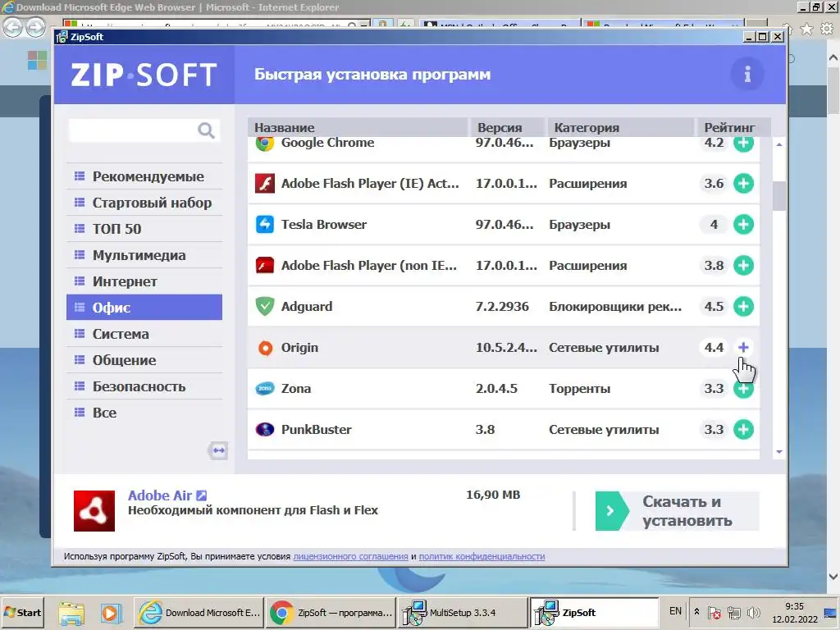Screen dimensions: 840x630
Task: Click the program list scrollbar thumb
Action: click(779, 196)
